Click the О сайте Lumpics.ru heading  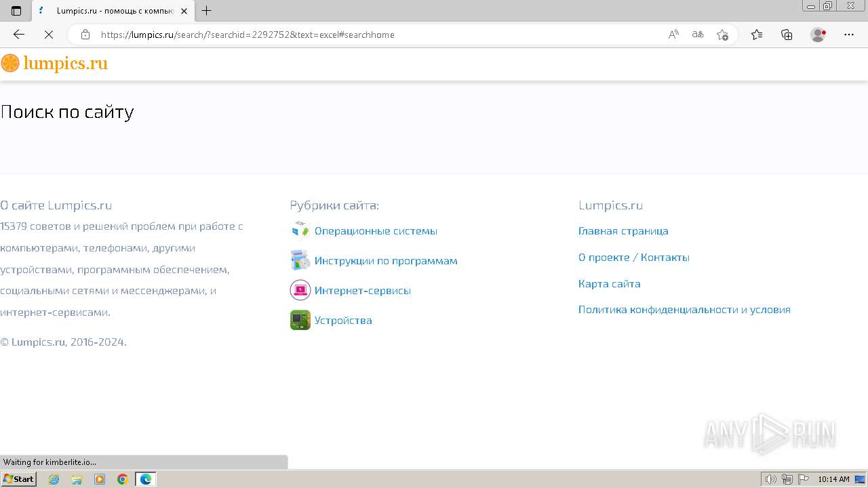pyautogui.click(x=56, y=205)
